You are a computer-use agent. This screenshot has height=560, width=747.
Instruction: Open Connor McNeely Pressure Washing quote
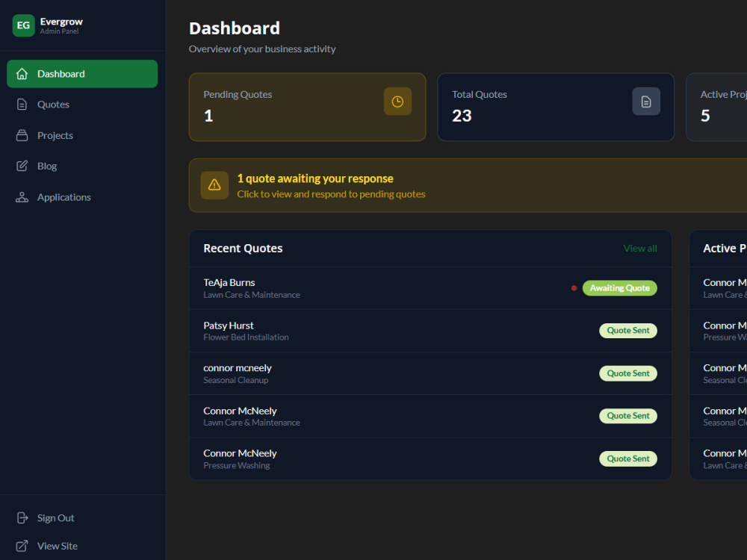(x=430, y=458)
